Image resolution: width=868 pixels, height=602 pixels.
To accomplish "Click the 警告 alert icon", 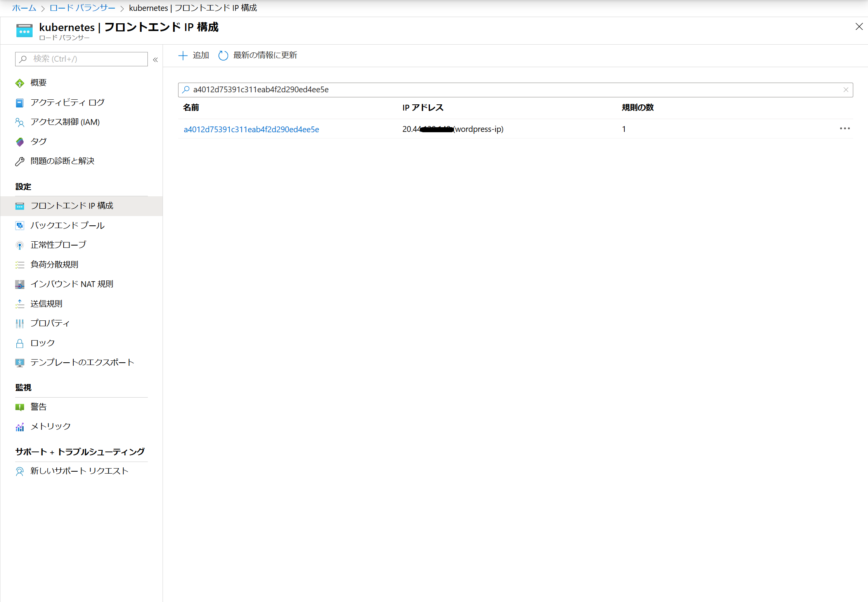I will [20, 407].
